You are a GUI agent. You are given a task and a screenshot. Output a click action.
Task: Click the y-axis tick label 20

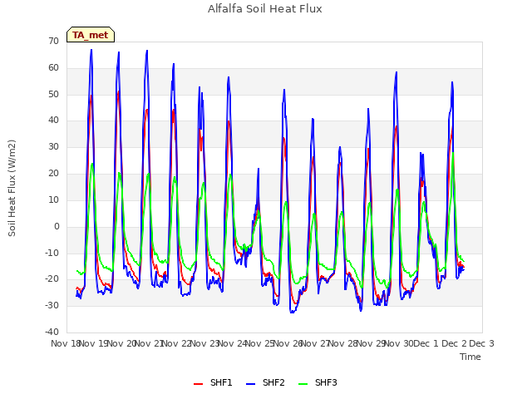pyautogui.click(x=53, y=174)
